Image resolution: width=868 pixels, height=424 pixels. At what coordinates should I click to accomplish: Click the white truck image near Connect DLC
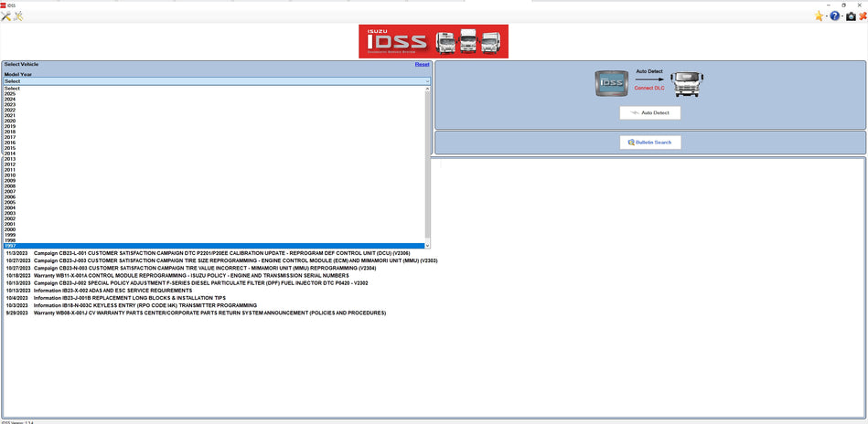(687, 83)
